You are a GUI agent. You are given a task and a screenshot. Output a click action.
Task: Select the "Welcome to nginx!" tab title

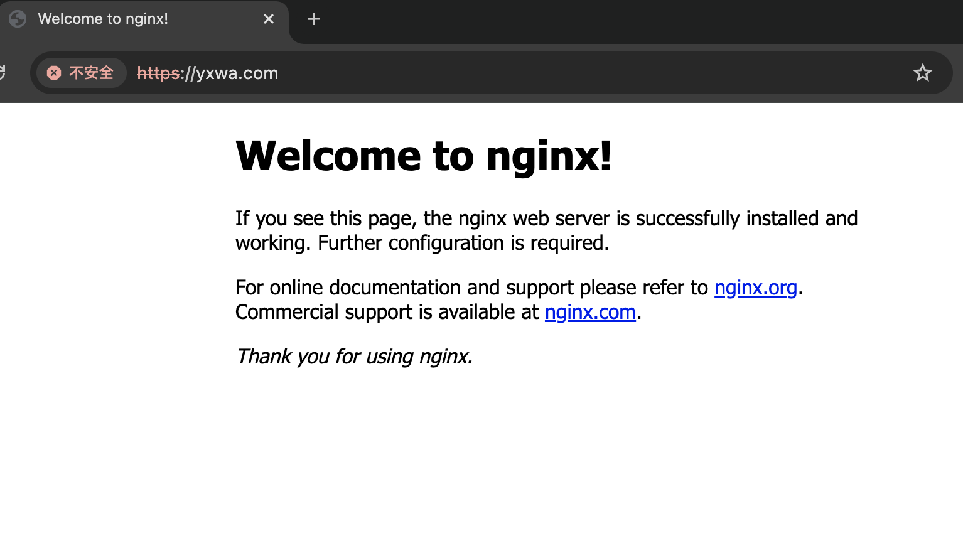point(103,19)
